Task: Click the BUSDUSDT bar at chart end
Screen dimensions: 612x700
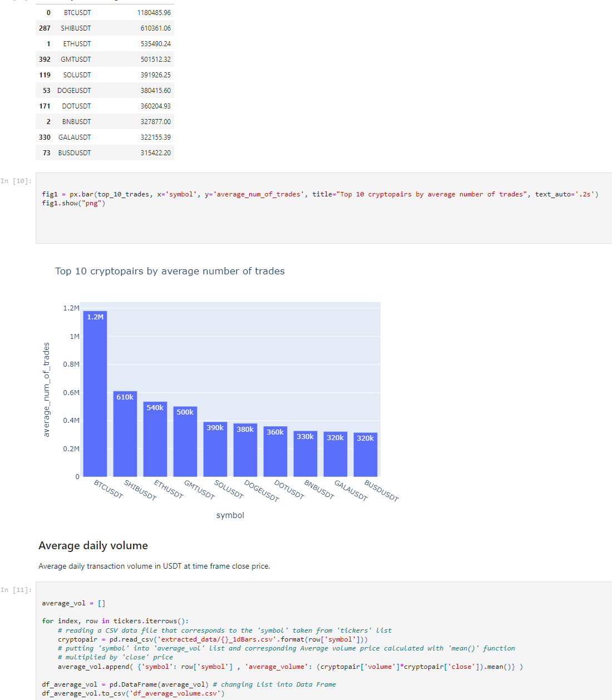Action: click(x=366, y=455)
